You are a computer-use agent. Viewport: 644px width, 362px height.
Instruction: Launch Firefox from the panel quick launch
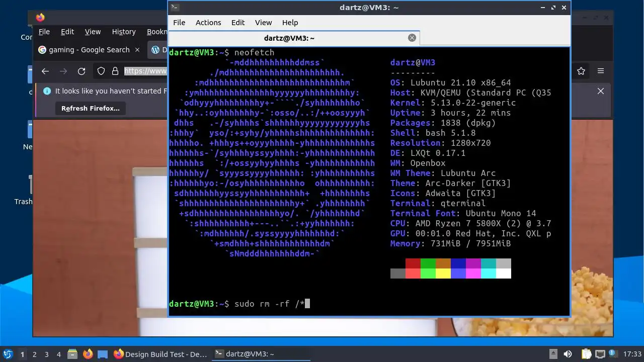point(88,354)
